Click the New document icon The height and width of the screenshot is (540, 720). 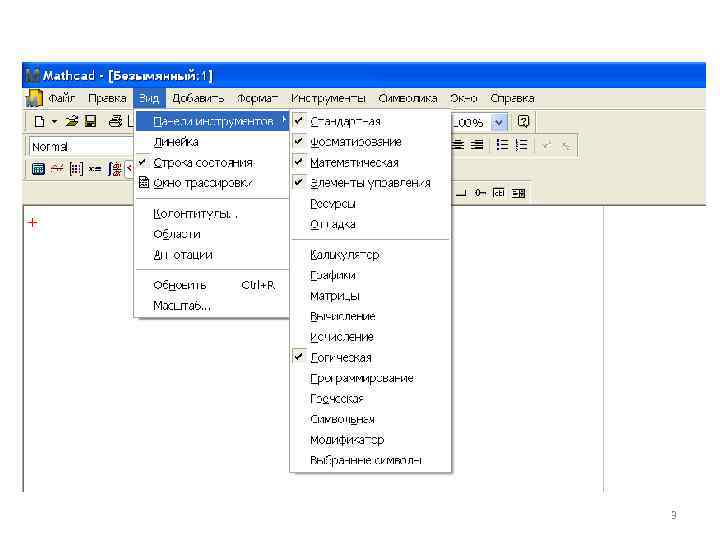click(x=39, y=122)
